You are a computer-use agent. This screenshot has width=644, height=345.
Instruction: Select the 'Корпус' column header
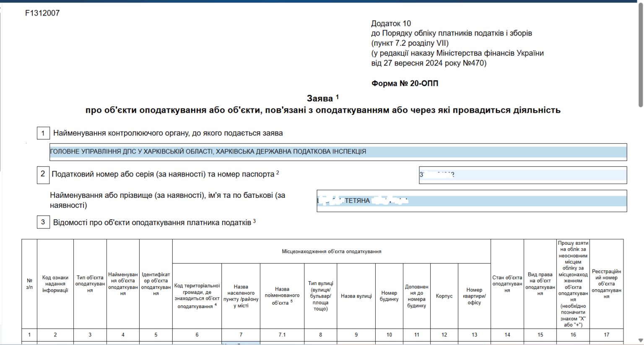point(444,296)
